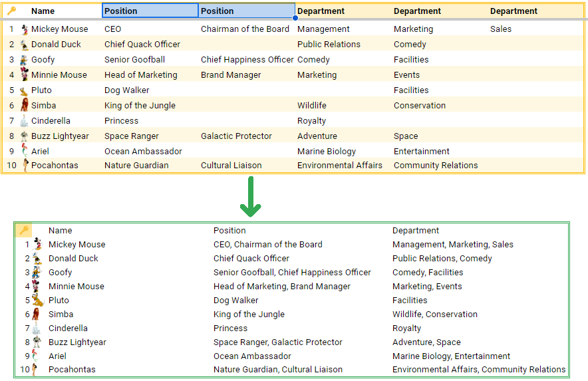This screenshot has height=381, width=588.
Task: Click the 'Chief Happiness Officer' cell in Goofy's row
Action: click(x=247, y=60)
